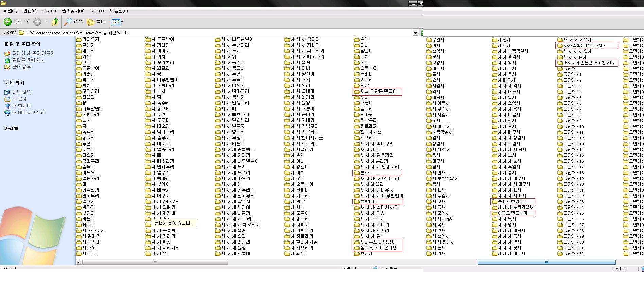The height and width of the screenshot is (282, 644).
Task: Open the 도움말(H) menu
Action: tap(119, 11)
